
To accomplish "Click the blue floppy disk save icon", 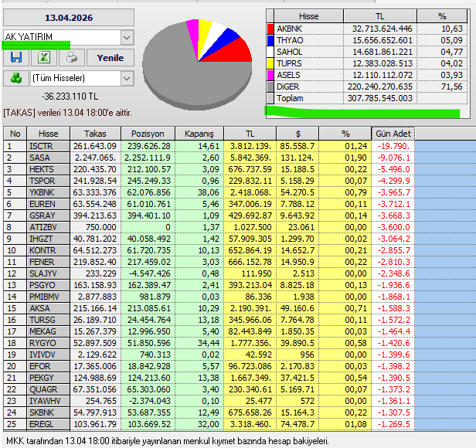I will [x=16, y=57].
